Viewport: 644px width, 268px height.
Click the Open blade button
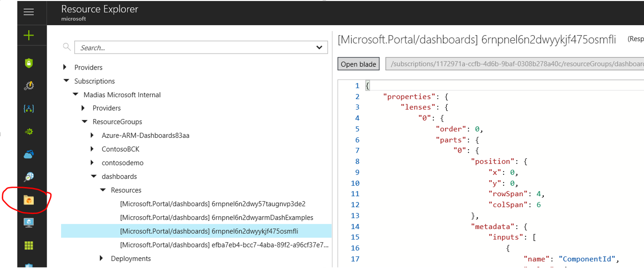358,64
